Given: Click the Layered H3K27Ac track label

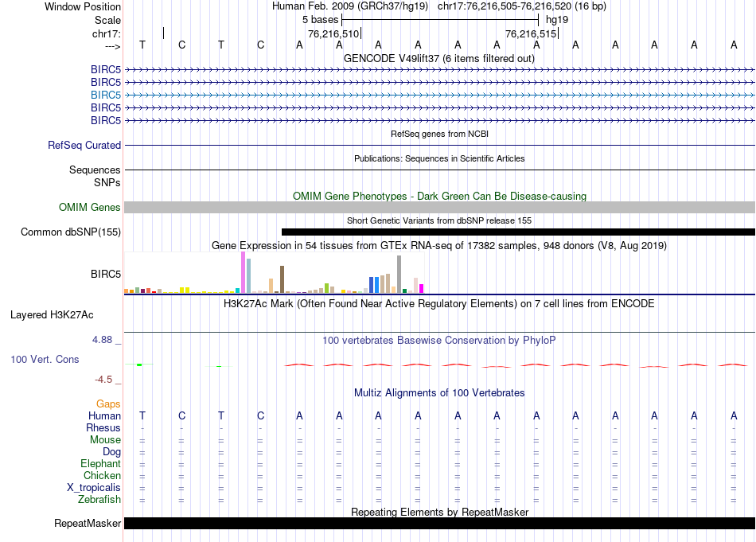Looking at the screenshot, I should pyautogui.click(x=52, y=315).
